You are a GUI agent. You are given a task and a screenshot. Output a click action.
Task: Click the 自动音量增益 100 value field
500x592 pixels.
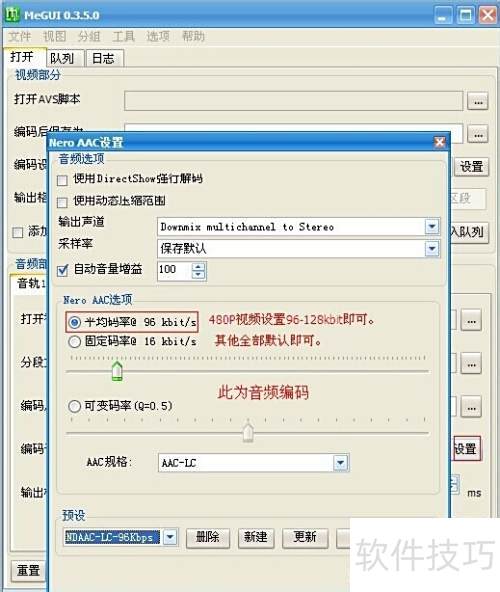(x=175, y=270)
